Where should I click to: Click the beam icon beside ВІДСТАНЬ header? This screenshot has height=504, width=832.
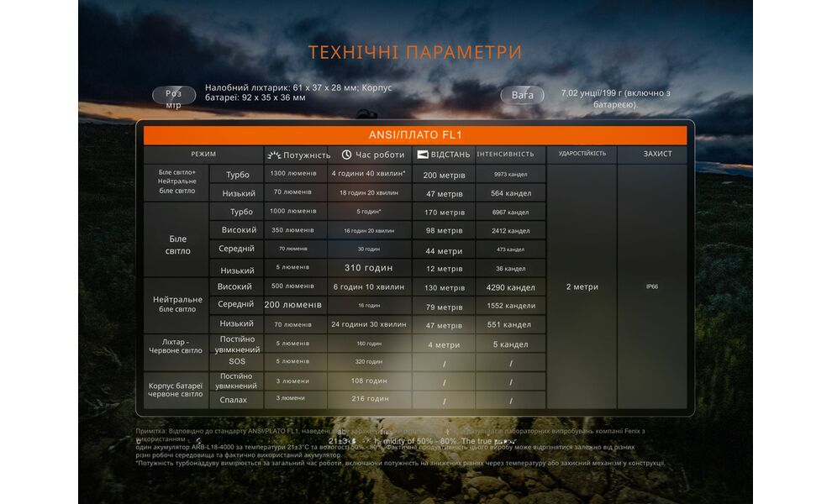(422, 154)
